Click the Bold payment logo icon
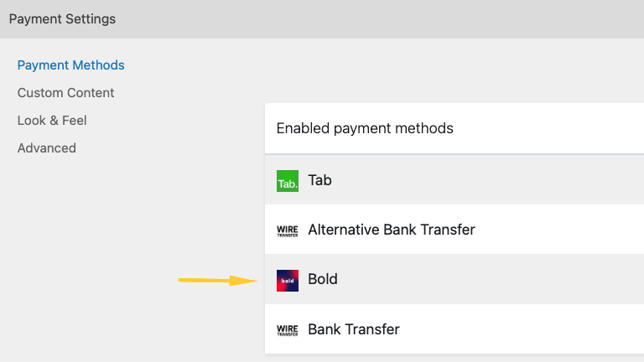This screenshot has width=644, height=362. (x=288, y=279)
